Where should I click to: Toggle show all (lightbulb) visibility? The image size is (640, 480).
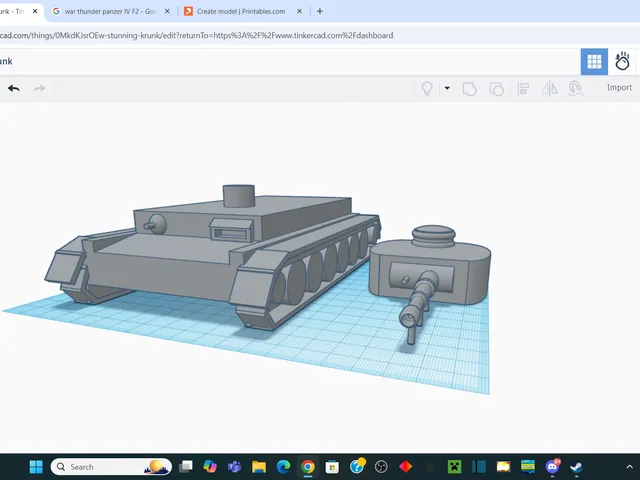click(427, 88)
